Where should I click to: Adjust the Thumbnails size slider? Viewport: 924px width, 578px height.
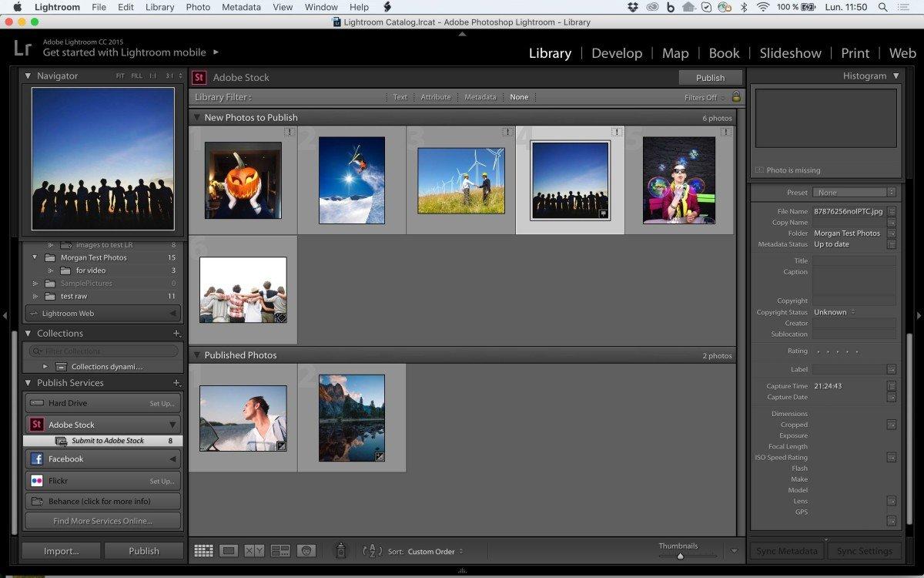click(680, 556)
